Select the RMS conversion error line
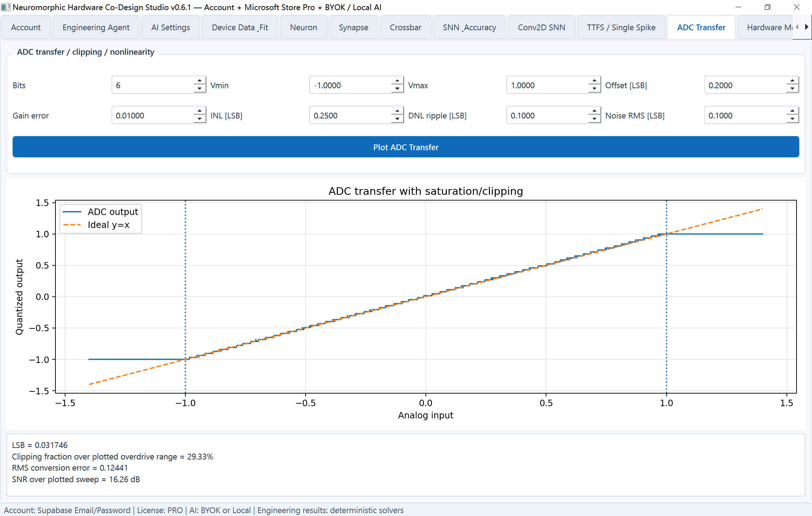Image resolution: width=812 pixels, height=516 pixels. 70,468
